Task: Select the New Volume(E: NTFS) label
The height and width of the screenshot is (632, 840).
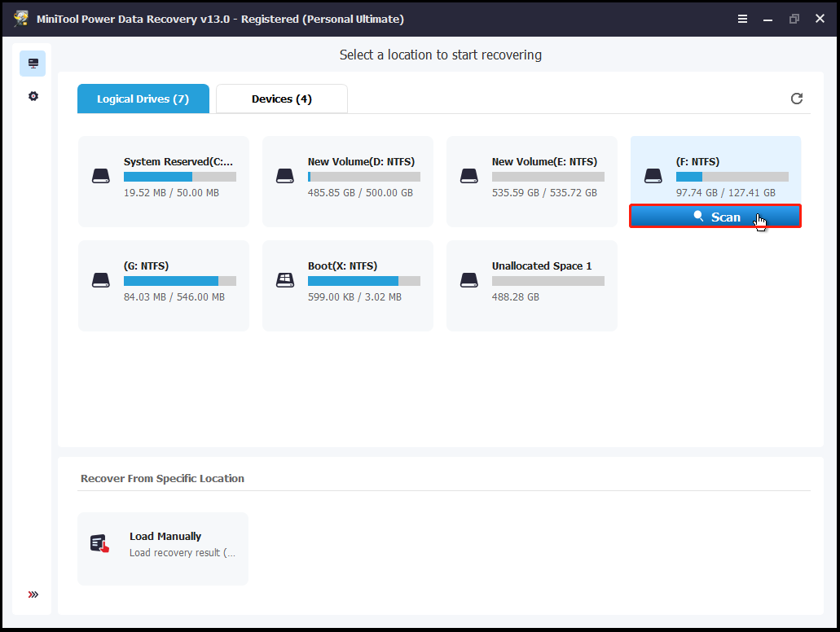Action: pyautogui.click(x=544, y=162)
